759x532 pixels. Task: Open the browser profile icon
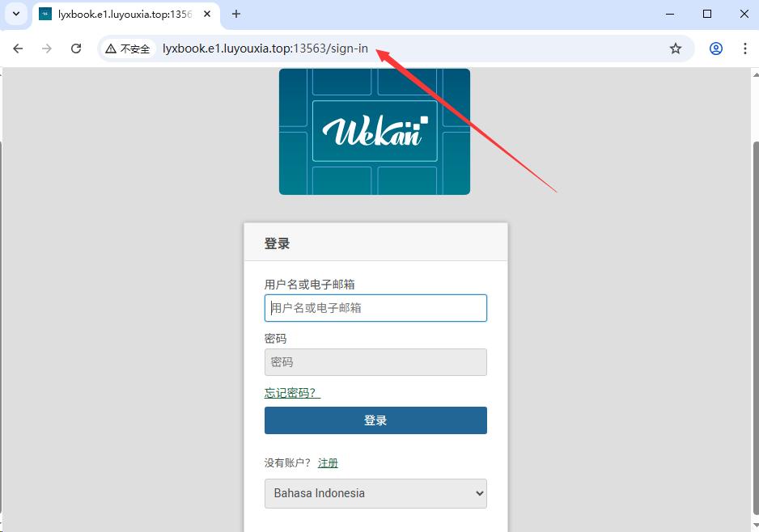coord(716,49)
